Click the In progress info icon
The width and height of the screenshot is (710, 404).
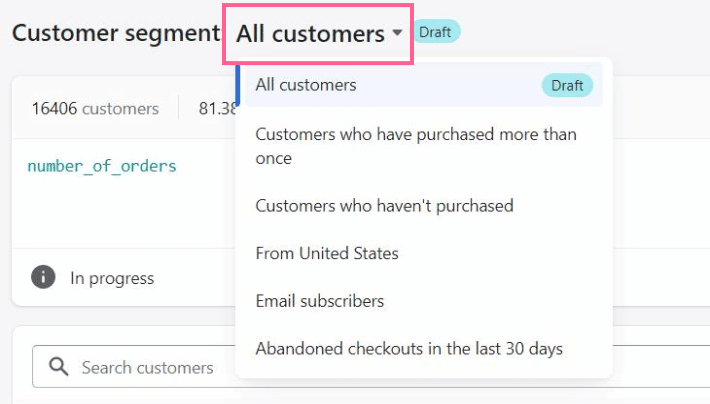(x=43, y=277)
